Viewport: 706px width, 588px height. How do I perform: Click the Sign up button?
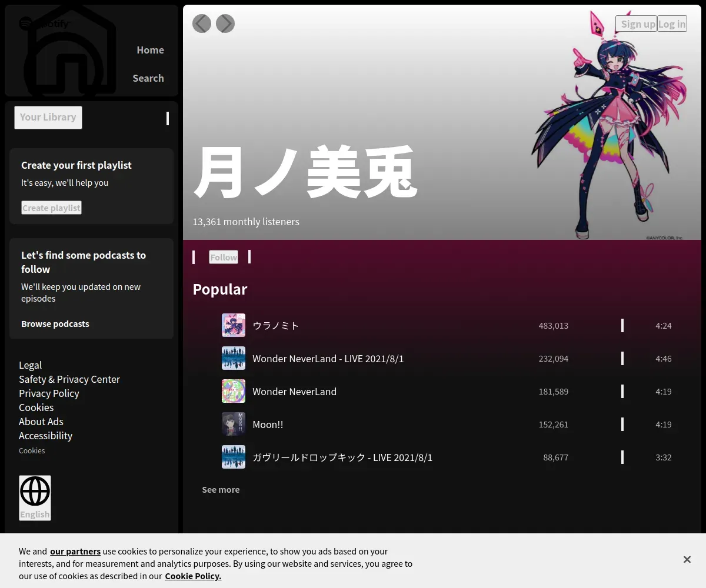(x=636, y=24)
